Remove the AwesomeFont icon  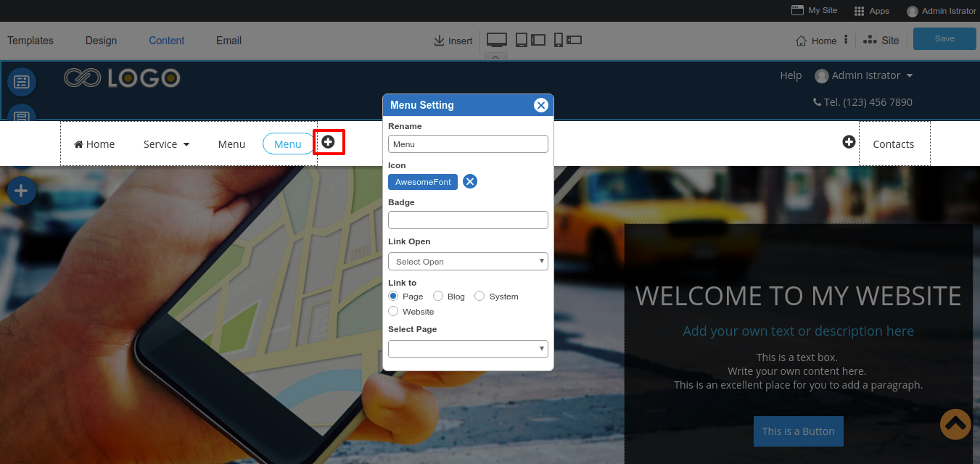[470, 181]
